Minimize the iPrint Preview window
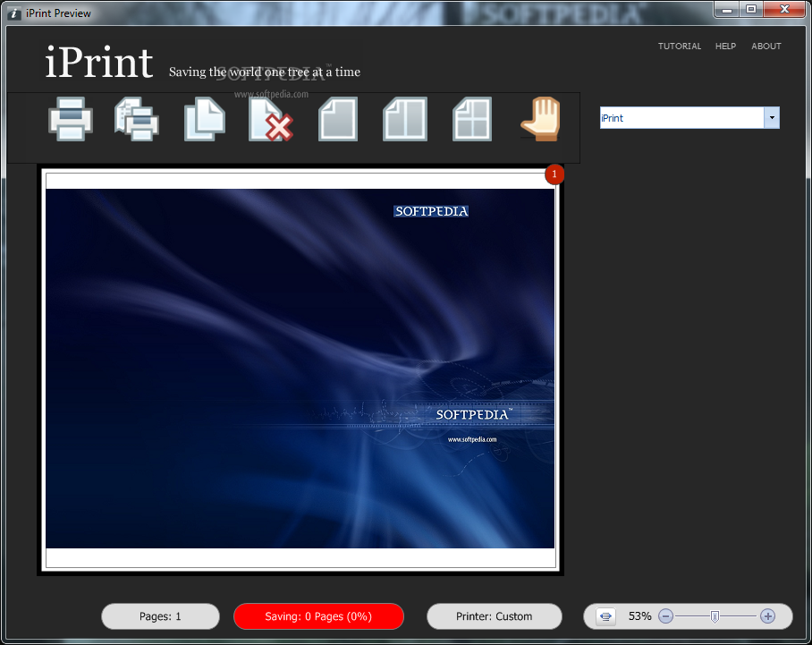812x645 pixels. tap(727, 9)
